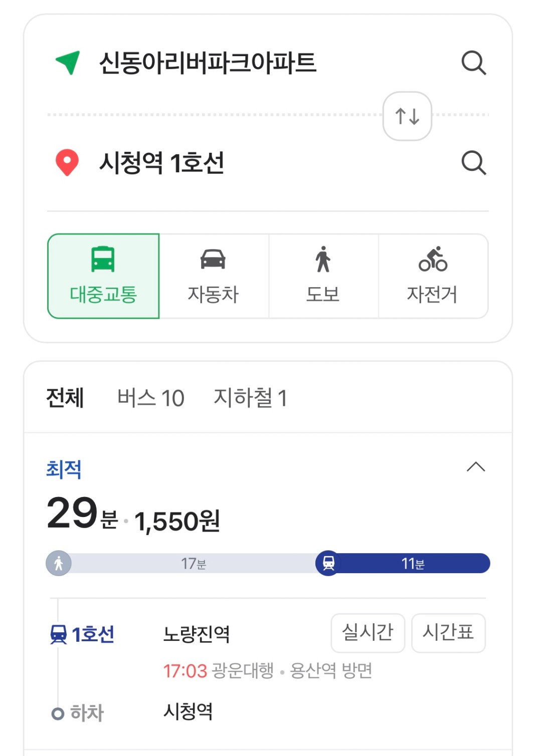Select 대중교통 transit mode
The width and height of the screenshot is (536, 756).
pyautogui.click(x=103, y=276)
